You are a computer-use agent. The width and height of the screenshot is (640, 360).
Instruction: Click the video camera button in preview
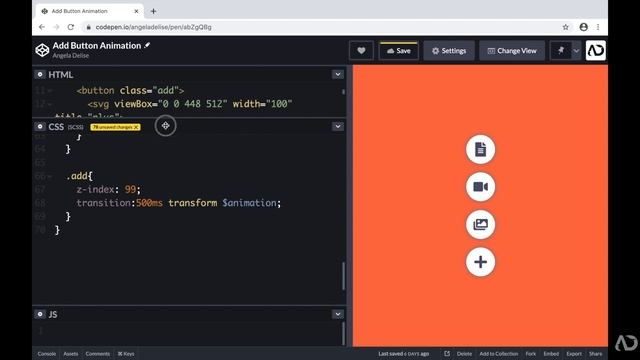480,187
